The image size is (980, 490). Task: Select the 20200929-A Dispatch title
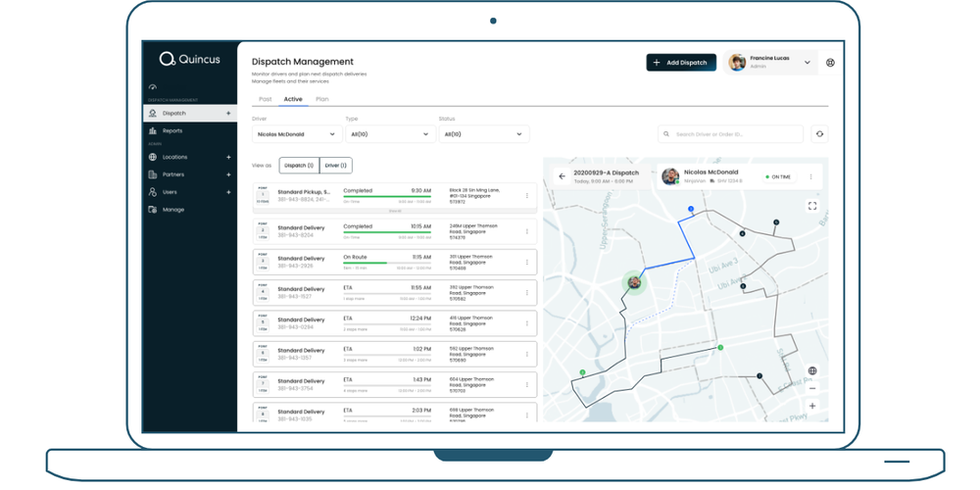(607, 172)
